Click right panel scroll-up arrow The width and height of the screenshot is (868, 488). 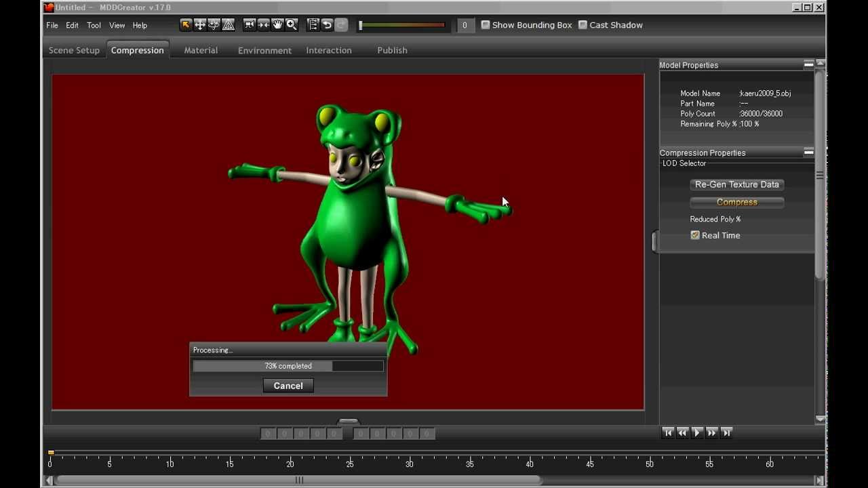pos(821,64)
